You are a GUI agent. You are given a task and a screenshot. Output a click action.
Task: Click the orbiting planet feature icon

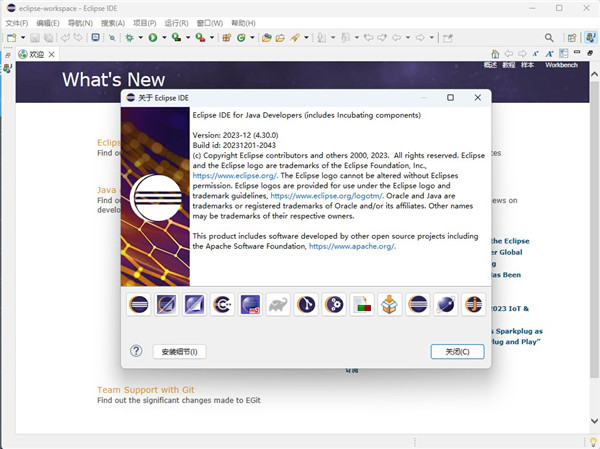(446, 305)
